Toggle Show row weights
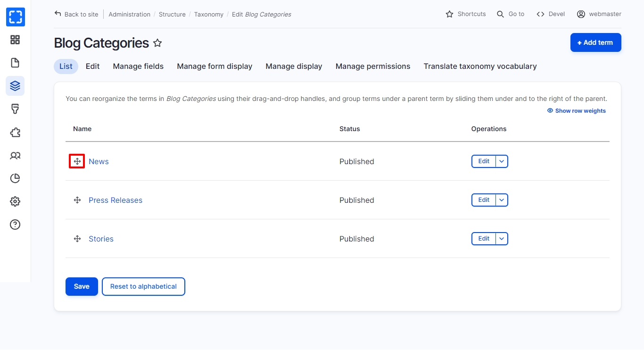The height and width of the screenshot is (350, 644). pyautogui.click(x=576, y=111)
